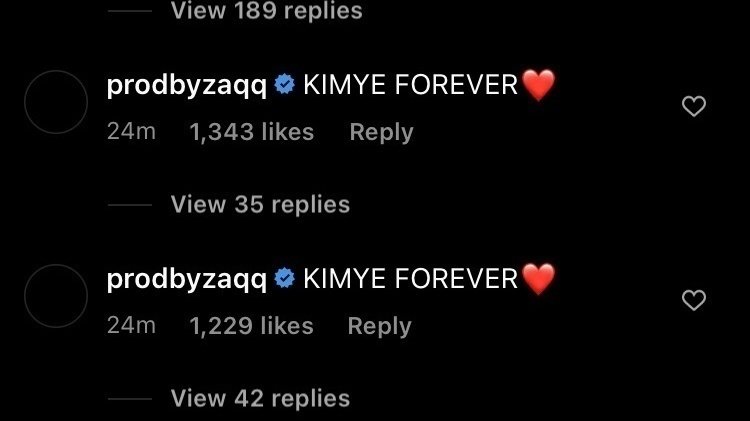
Task: Click 24m timestamp beside 1,343 likes
Action: 132,131
